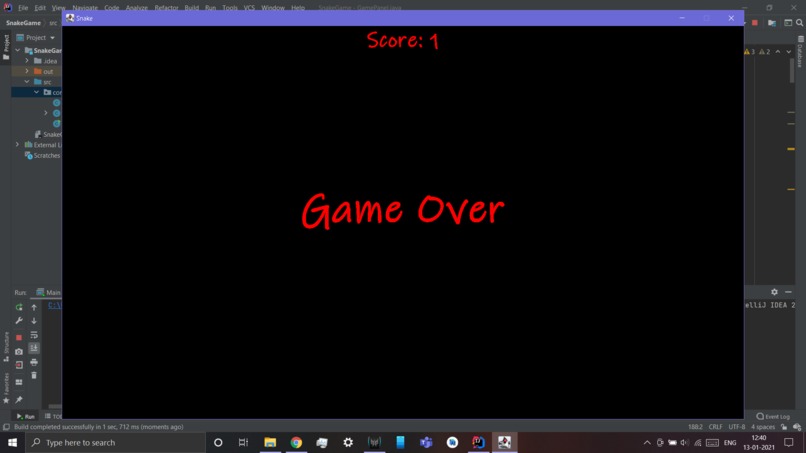806x453 pixels.
Task: Expand the second class node under com
Action: [x=46, y=113]
